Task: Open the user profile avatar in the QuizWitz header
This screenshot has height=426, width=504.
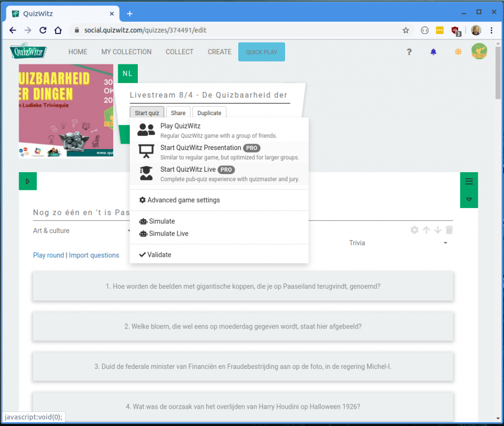Action: (x=479, y=51)
